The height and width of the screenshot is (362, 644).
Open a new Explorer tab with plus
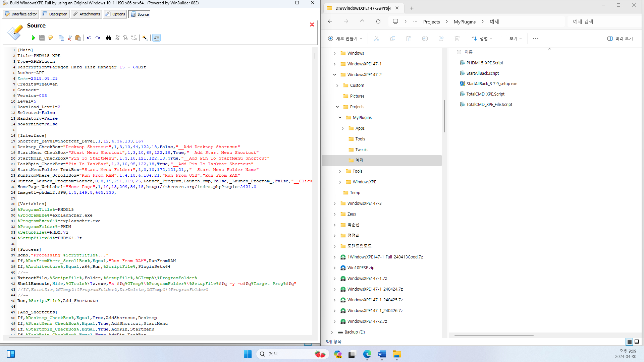coord(412,8)
